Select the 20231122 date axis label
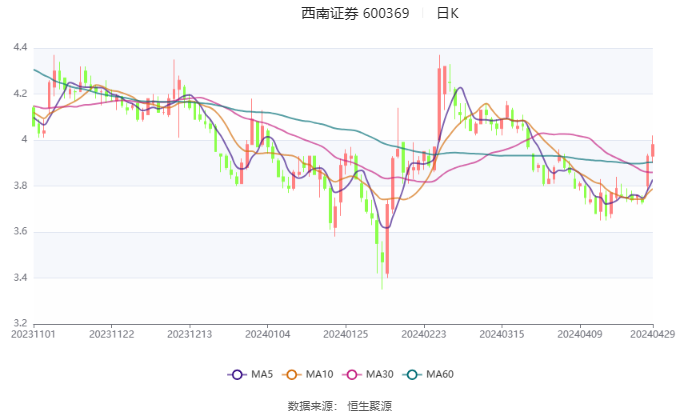Screen dimensions: 680x413 pyautogui.click(x=111, y=334)
